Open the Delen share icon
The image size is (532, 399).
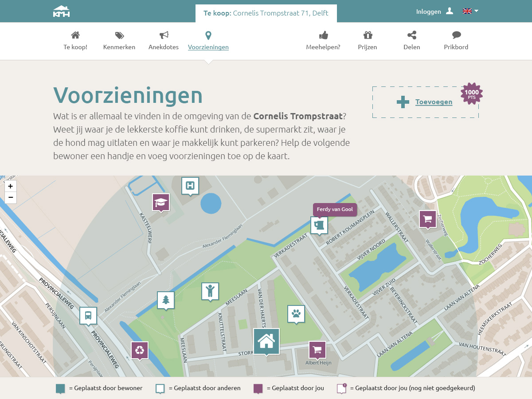click(x=412, y=35)
